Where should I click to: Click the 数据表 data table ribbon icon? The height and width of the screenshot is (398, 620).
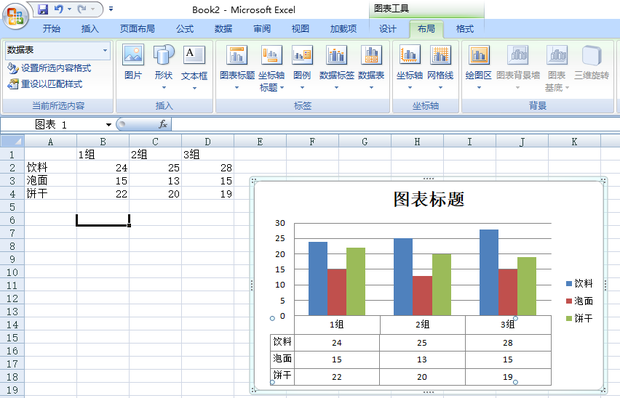(x=371, y=66)
